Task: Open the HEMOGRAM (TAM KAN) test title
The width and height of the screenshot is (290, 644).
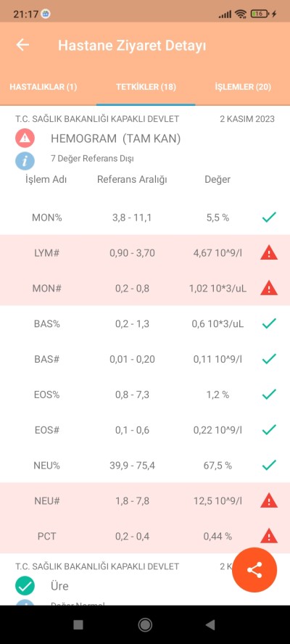Action: coord(116,139)
